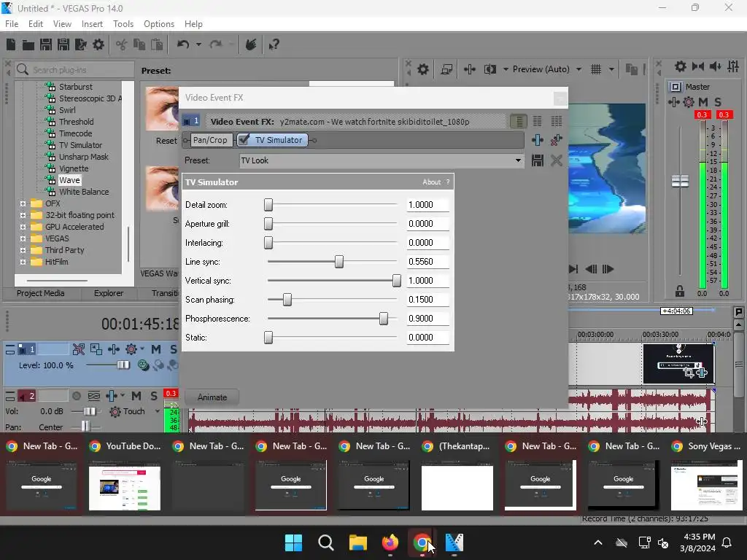Open project properties gear in main toolbar

(x=98, y=44)
